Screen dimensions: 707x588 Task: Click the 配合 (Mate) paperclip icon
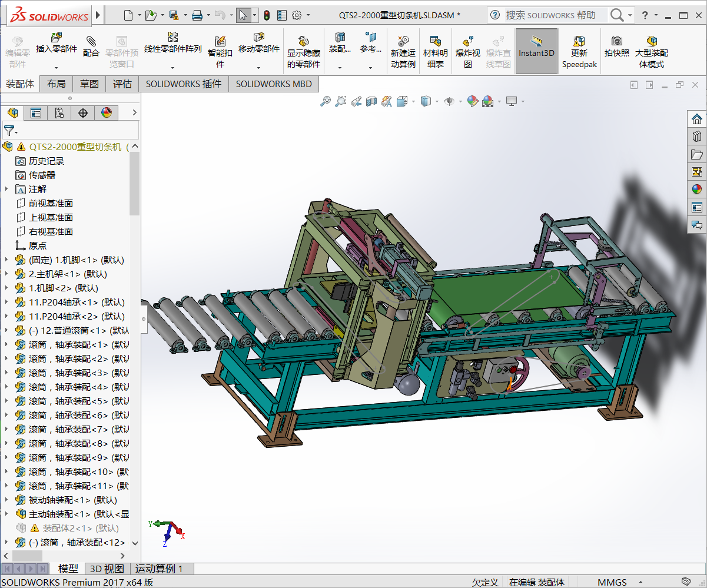point(91,41)
